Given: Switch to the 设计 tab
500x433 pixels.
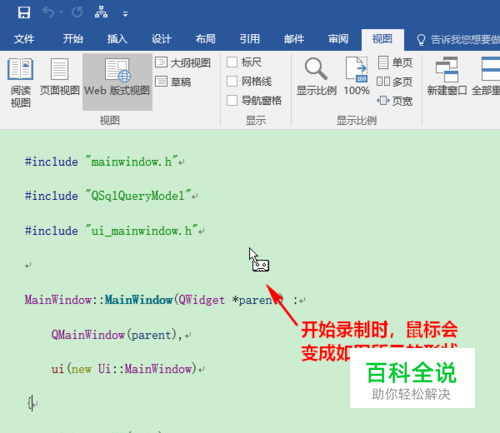Looking at the screenshot, I should pos(161,39).
